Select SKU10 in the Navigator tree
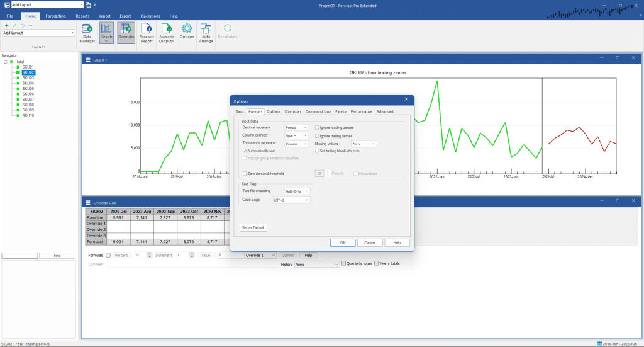The width and height of the screenshot is (644, 347). point(28,115)
